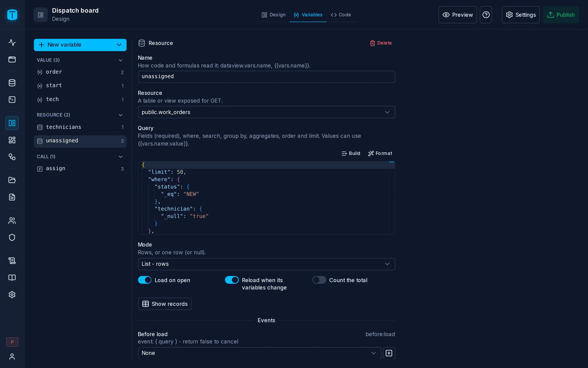This screenshot has width=588, height=368.
Task: Open the document file icon in sidebar
Action: (x=12, y=197)
